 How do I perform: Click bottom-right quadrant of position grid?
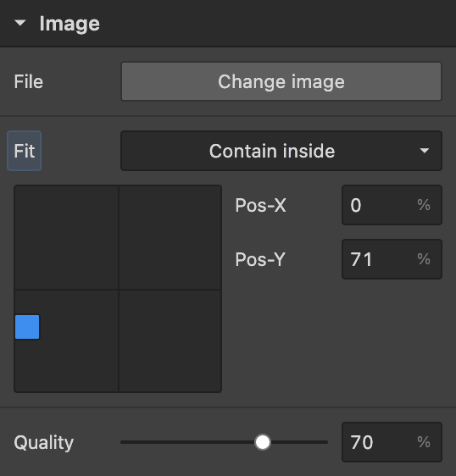(170, 341)
